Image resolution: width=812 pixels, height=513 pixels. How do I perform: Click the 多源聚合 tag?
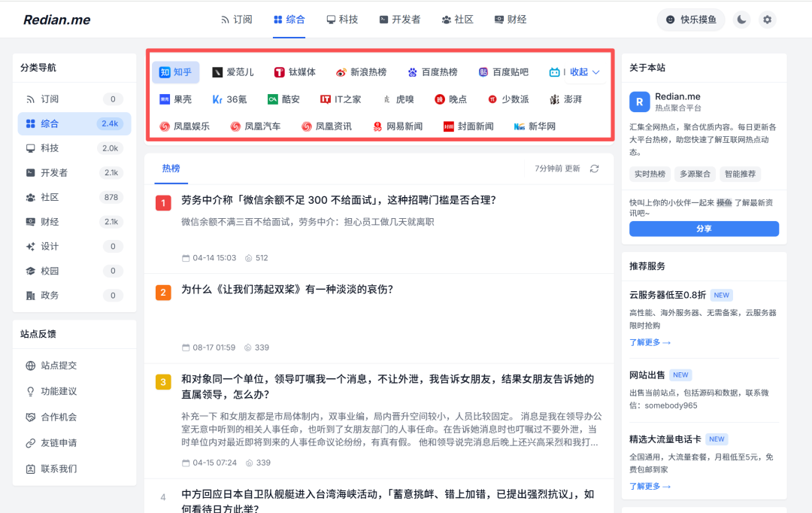[x=695, y=174]
